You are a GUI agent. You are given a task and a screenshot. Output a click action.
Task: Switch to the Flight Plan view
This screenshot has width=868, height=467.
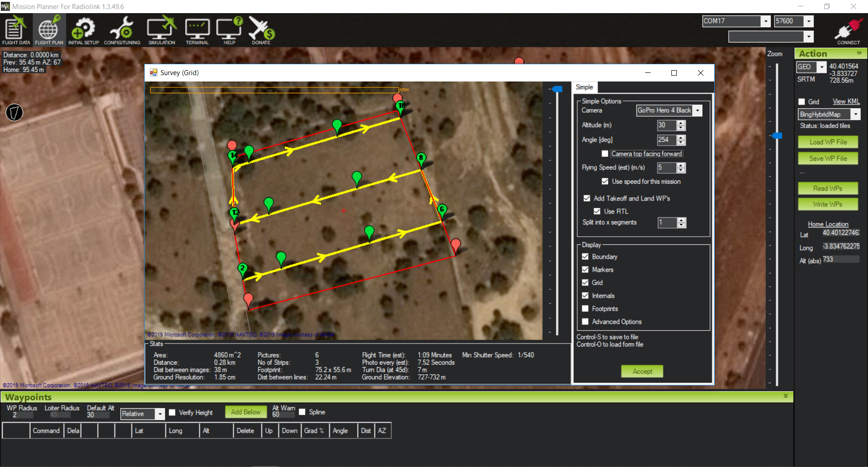49,30
